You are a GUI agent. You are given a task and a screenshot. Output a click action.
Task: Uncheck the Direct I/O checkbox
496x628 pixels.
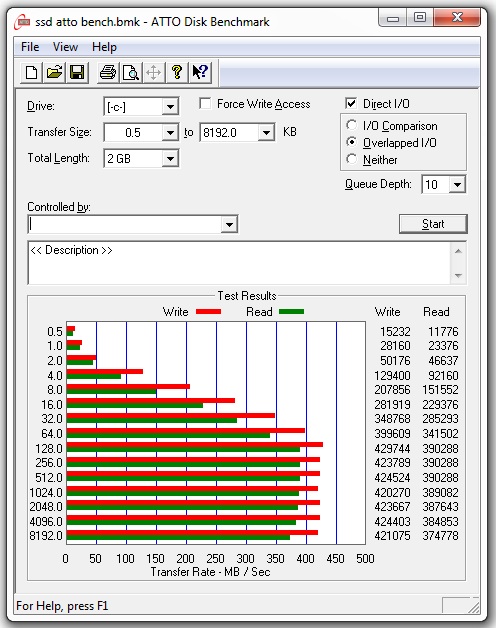(351, 104)
